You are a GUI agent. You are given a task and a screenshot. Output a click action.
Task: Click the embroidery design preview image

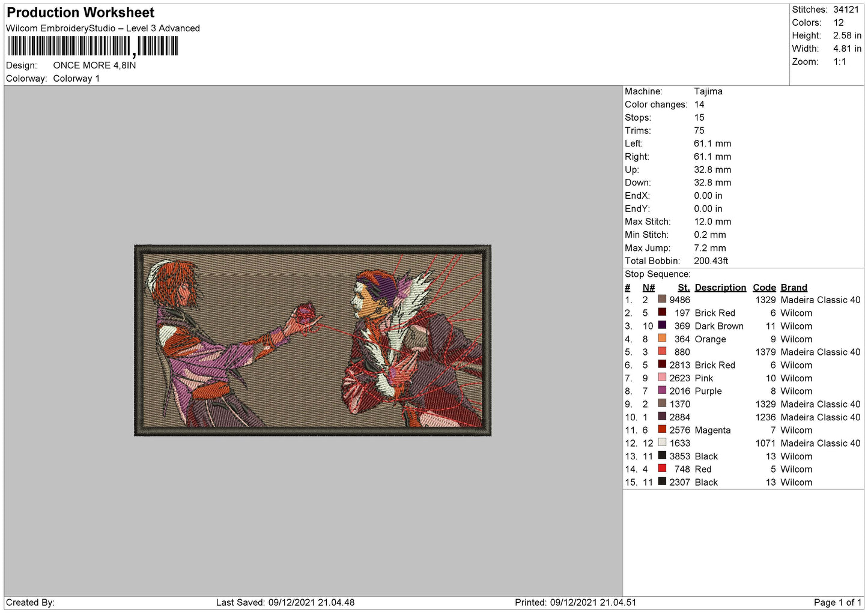point(312,340)
